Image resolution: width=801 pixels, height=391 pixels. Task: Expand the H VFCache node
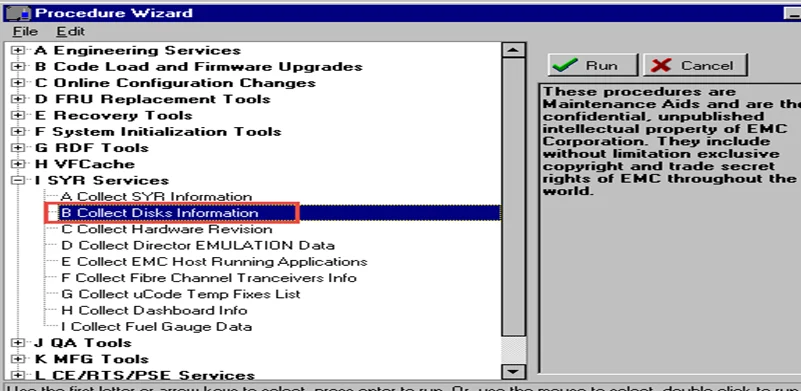pos(18,164)
